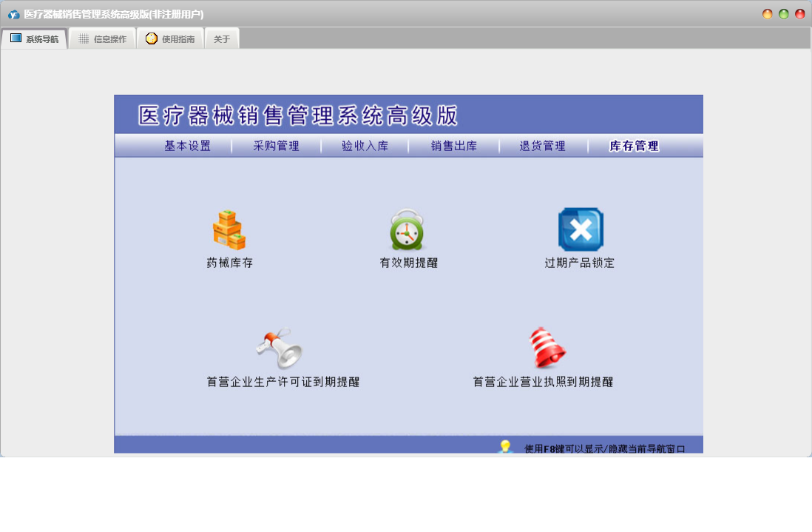Open the 药械库存 boxes icon
The height and width of the screenshot is (532, 812).
pos(229,230)
